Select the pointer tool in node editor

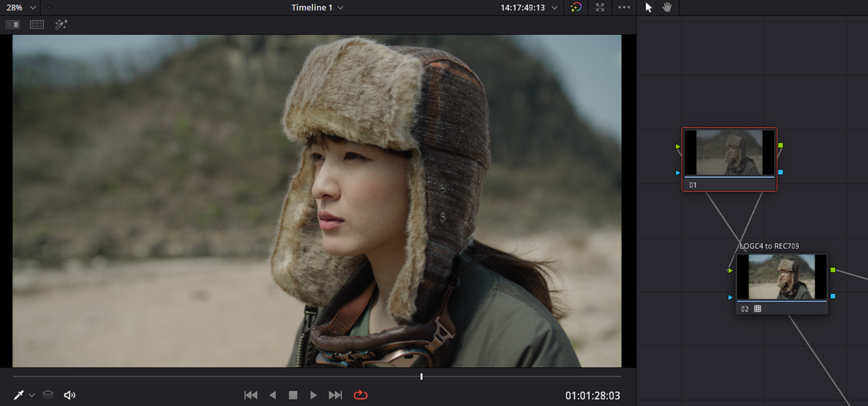pos(649,7)
